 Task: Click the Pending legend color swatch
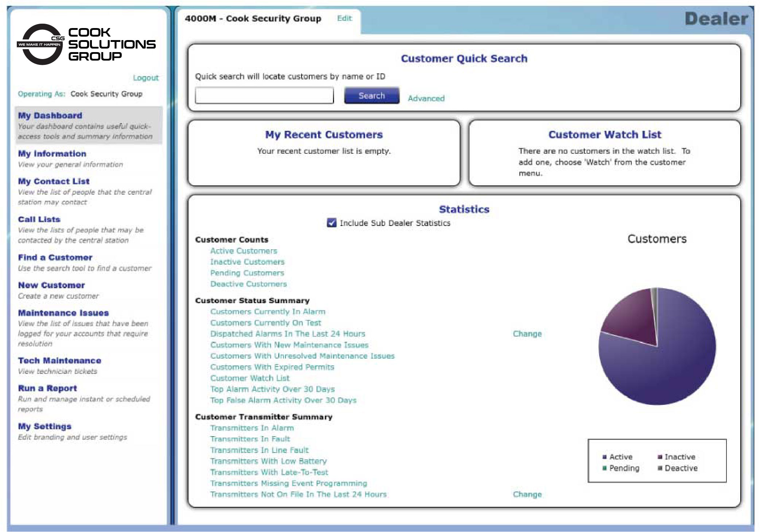(x=605, y=468)
